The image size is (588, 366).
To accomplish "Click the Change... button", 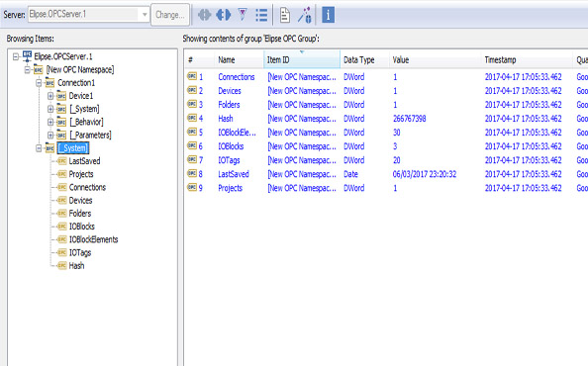I will tap(170, 15).
